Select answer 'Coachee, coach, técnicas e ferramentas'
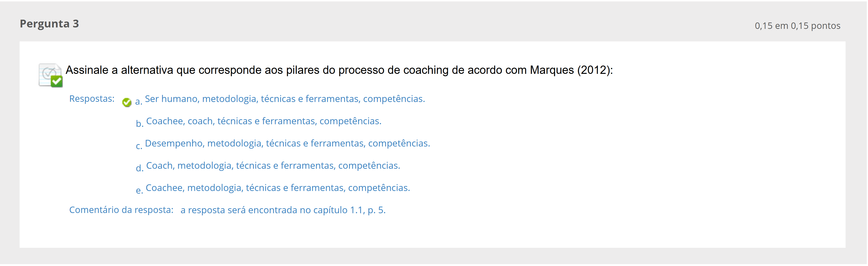The image size is (868, 266). pos(264,121)
